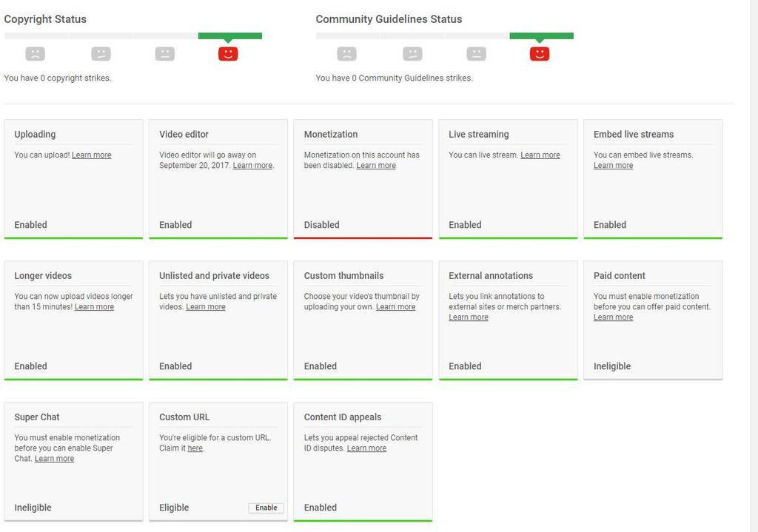
Task: Open Learn more in Super Chat card
Action: [54, 459]
